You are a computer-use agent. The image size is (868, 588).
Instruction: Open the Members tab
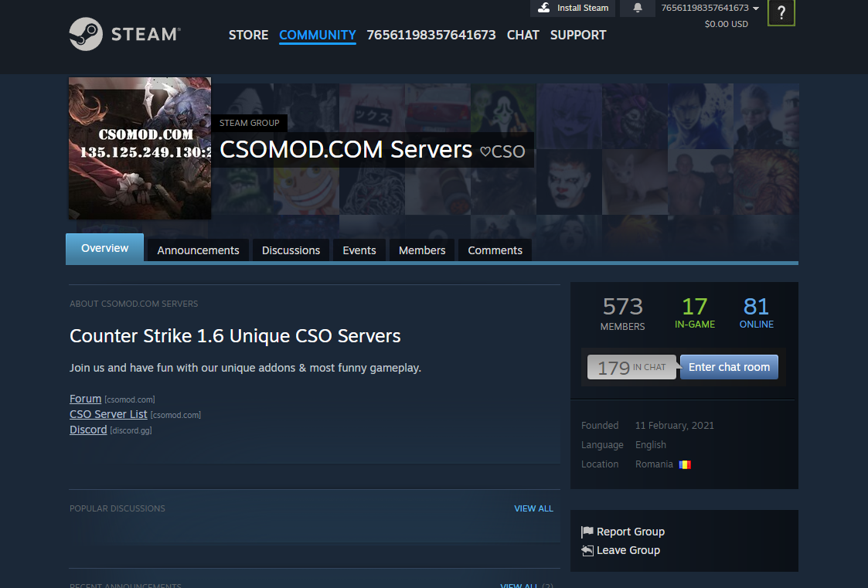(x=422, y=250)
